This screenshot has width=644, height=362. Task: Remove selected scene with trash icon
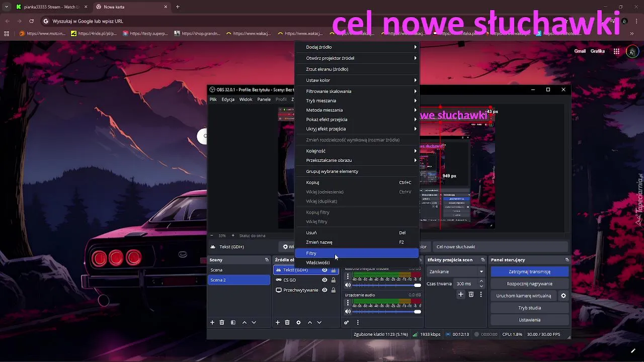222,322
